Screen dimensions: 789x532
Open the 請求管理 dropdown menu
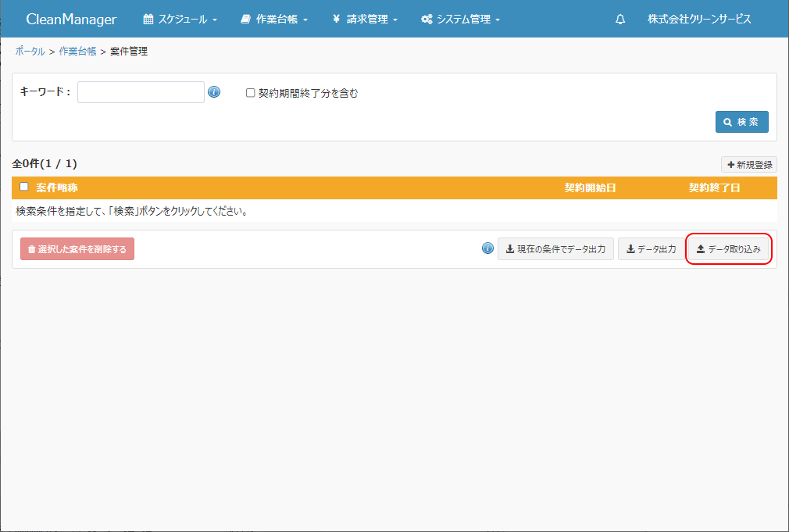365,20
